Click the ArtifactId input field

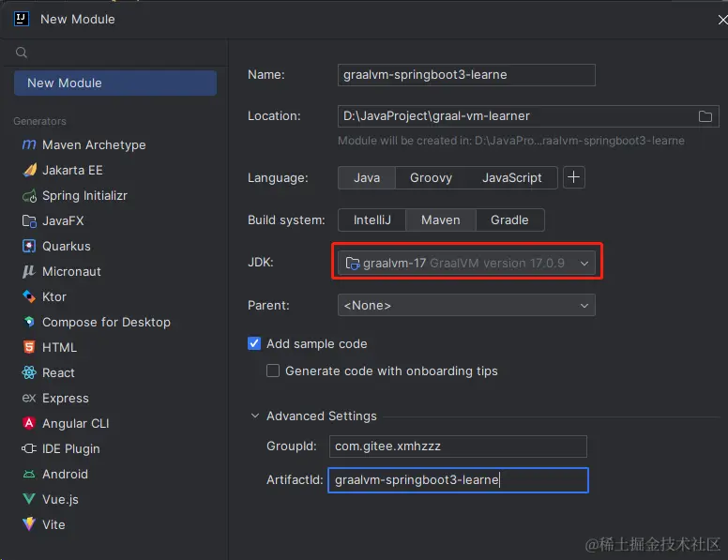pos(458,480)
